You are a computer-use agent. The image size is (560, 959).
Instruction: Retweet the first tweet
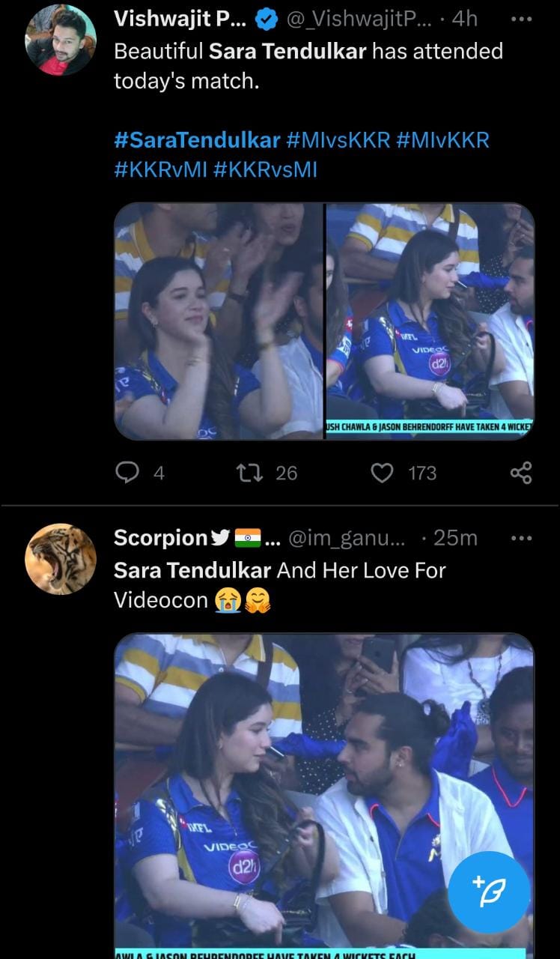(x=245, y=473)
